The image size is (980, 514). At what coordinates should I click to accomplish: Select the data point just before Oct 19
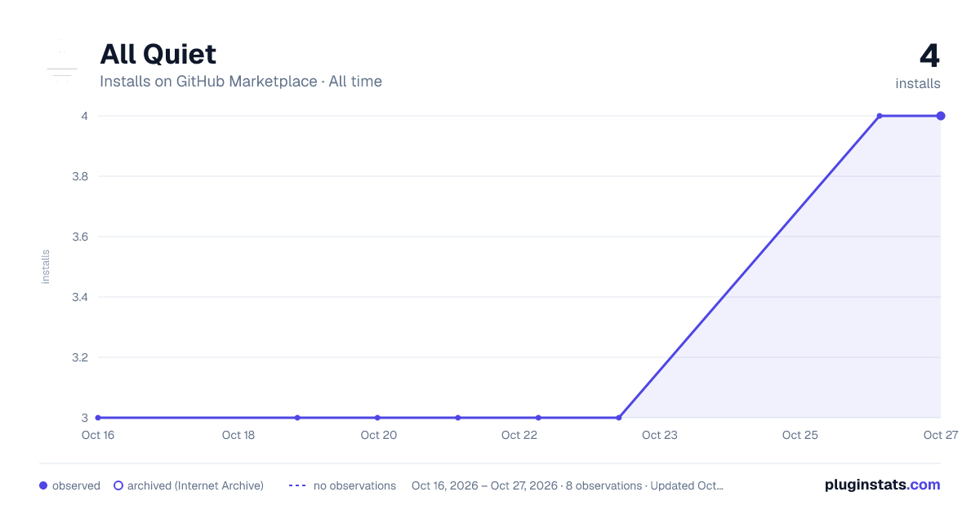[297, 418]
